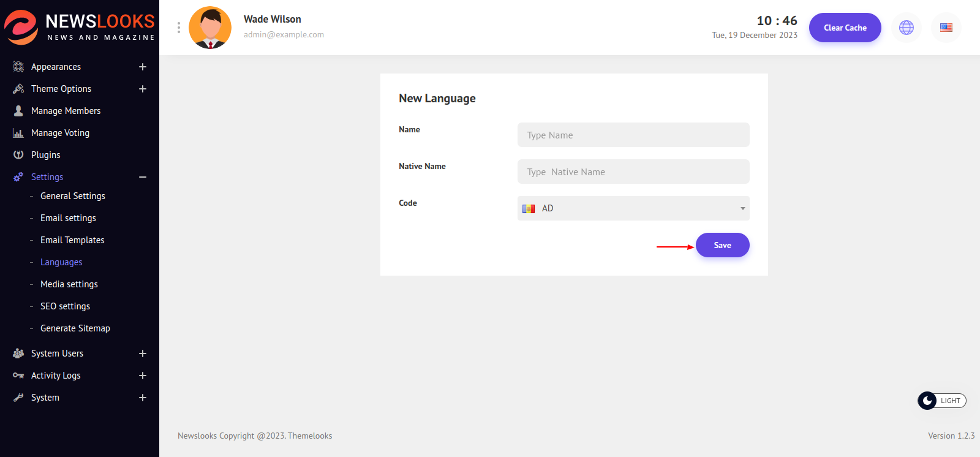This screenshot has width=980, height=457.
Task: Open the US flag language switcher
Action: [946, 28]
